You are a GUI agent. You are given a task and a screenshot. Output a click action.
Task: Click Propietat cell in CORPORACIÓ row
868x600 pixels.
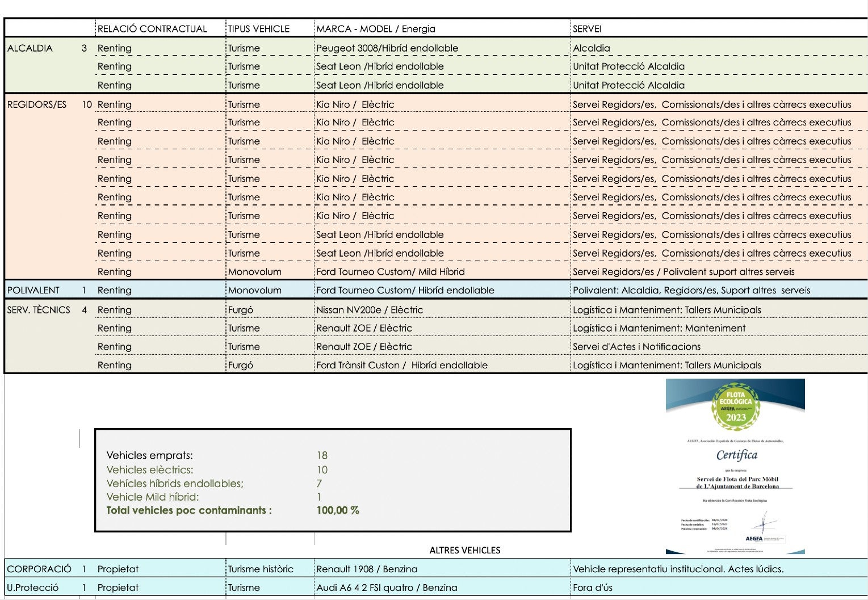[118, 569]
